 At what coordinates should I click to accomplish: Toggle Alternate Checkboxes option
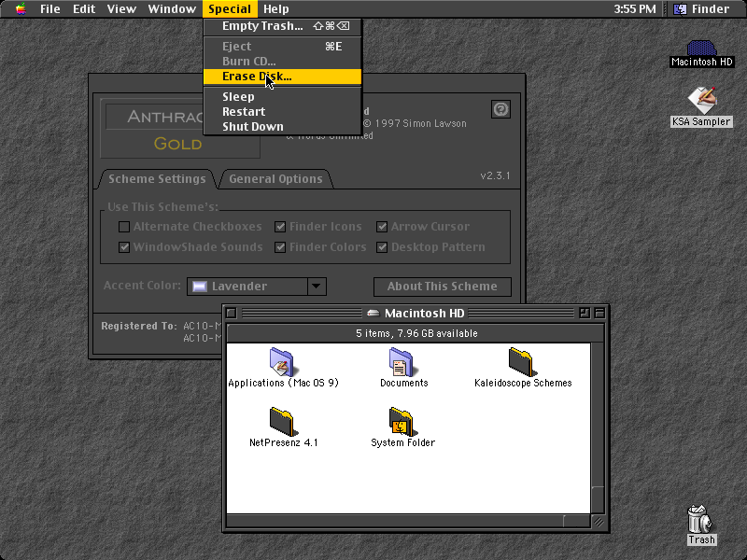124,227
